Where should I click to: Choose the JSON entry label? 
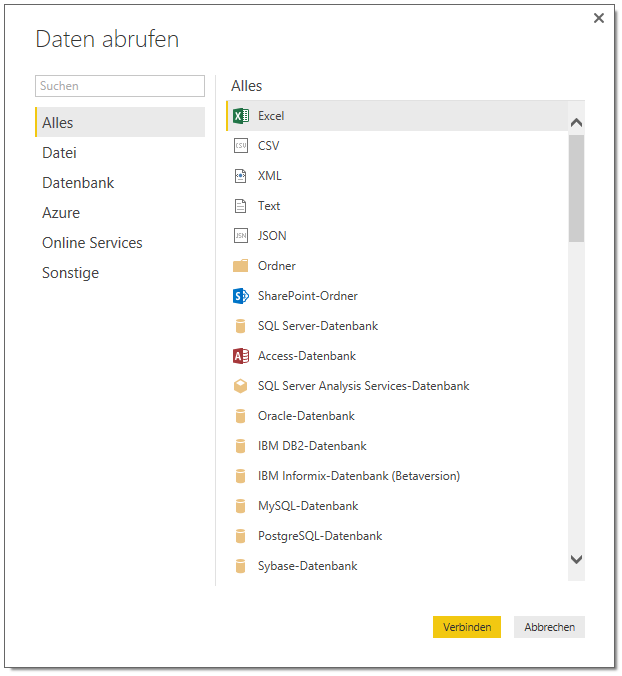click(x=272, y=236)
